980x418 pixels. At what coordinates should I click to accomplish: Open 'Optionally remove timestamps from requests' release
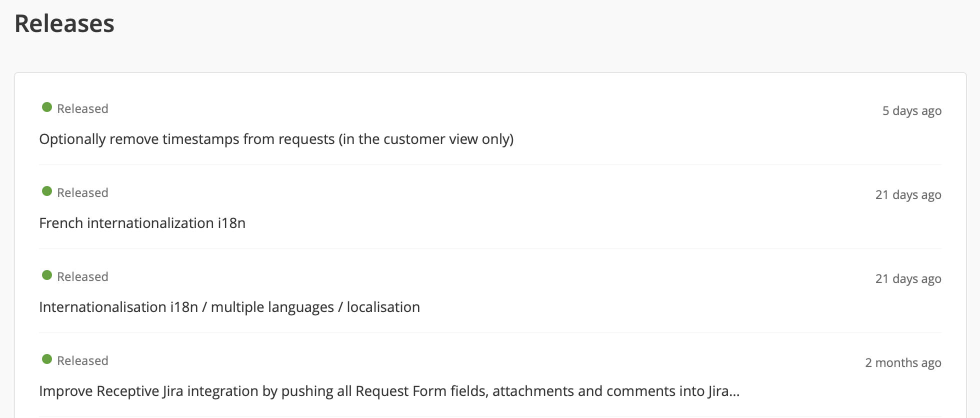click(276, 139)
